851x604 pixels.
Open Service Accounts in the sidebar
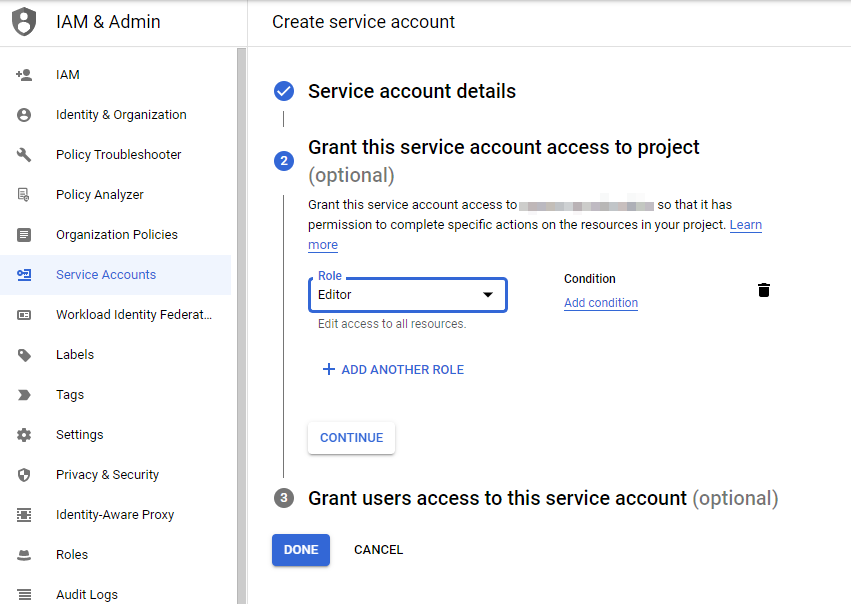tap(106, 275)
